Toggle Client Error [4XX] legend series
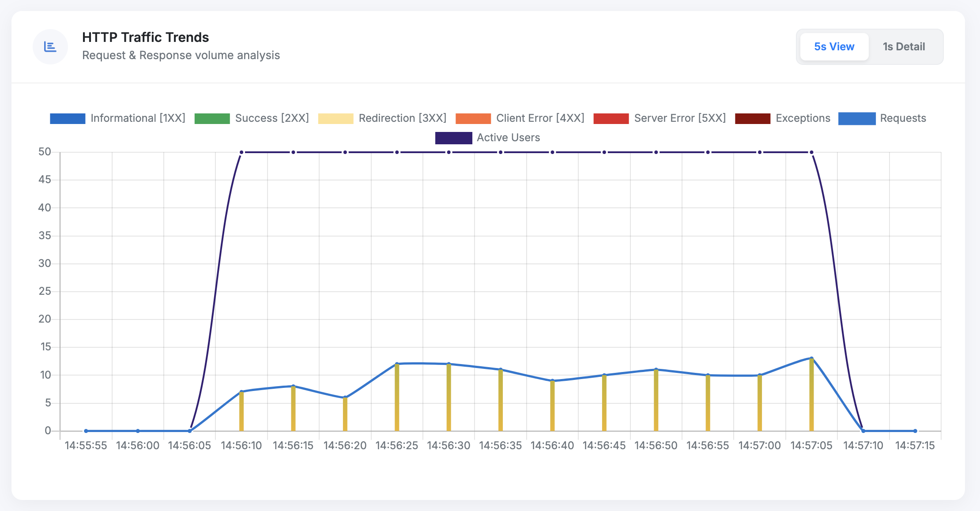Image resolution: width=980 pixels, height=511 pixels. (520, 118)
